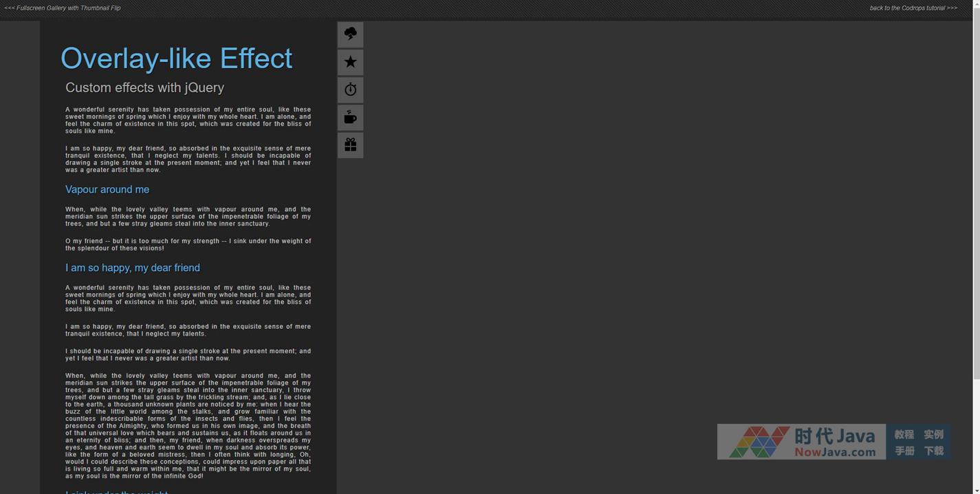Click the page scrollbar up arrow

tap(976, 4)
